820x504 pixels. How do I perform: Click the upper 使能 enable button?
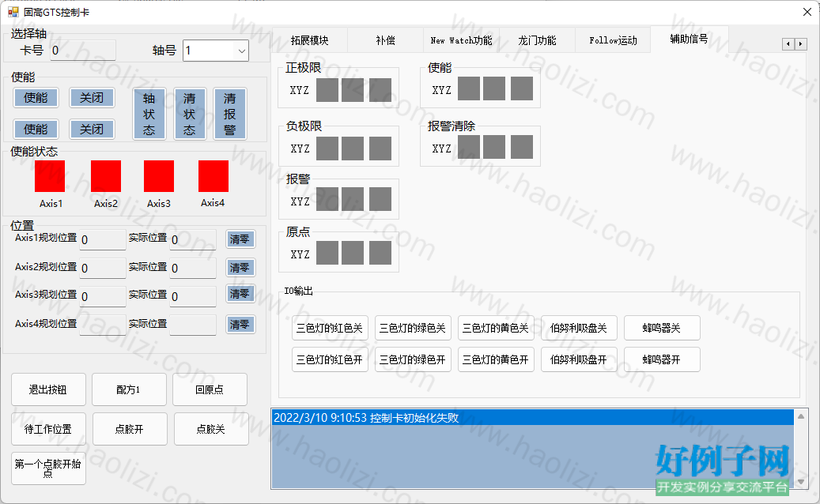tap(36, 98)
